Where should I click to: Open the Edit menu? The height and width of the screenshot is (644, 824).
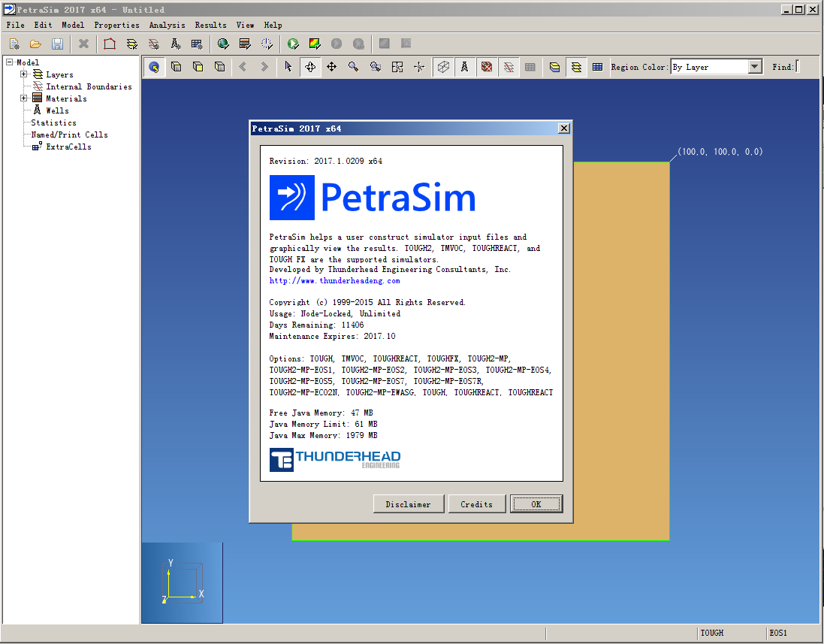tap(43, 25)
